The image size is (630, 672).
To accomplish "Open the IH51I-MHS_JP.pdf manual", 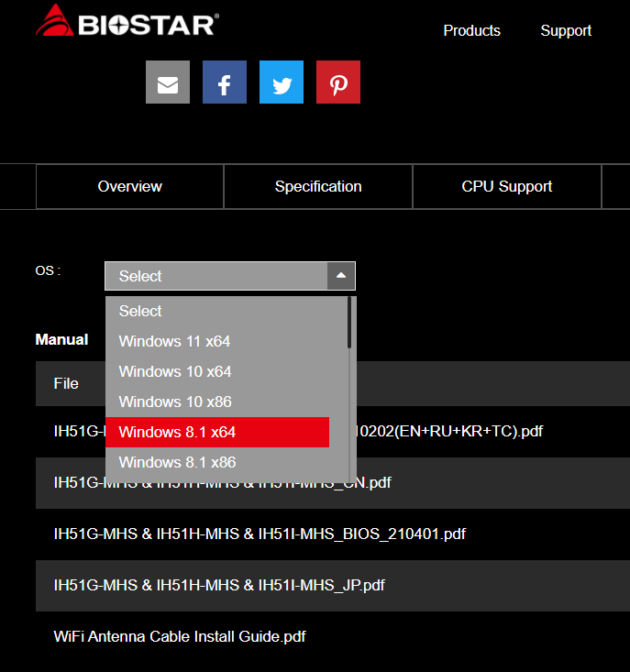I will coord(219,586).
